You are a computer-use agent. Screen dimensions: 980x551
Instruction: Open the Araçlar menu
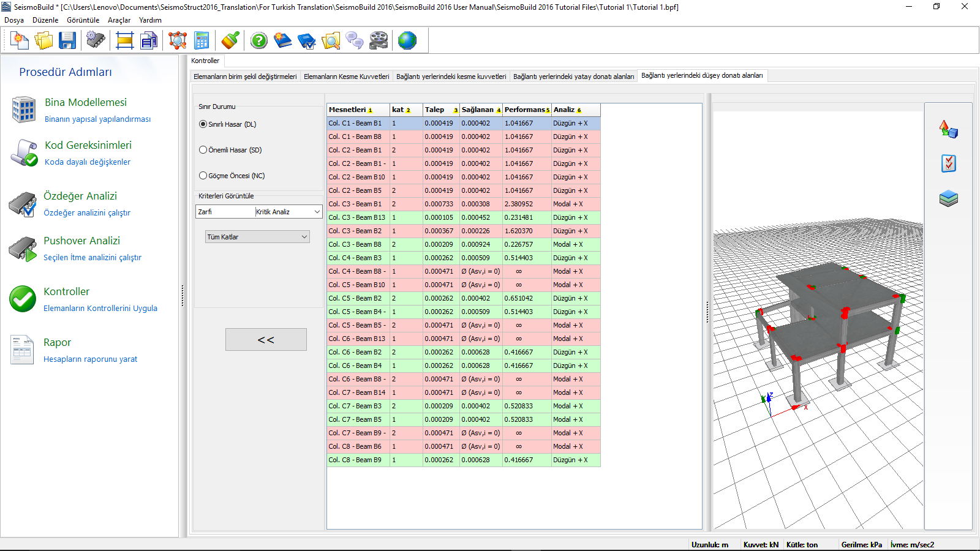click(x=119, y=20)
